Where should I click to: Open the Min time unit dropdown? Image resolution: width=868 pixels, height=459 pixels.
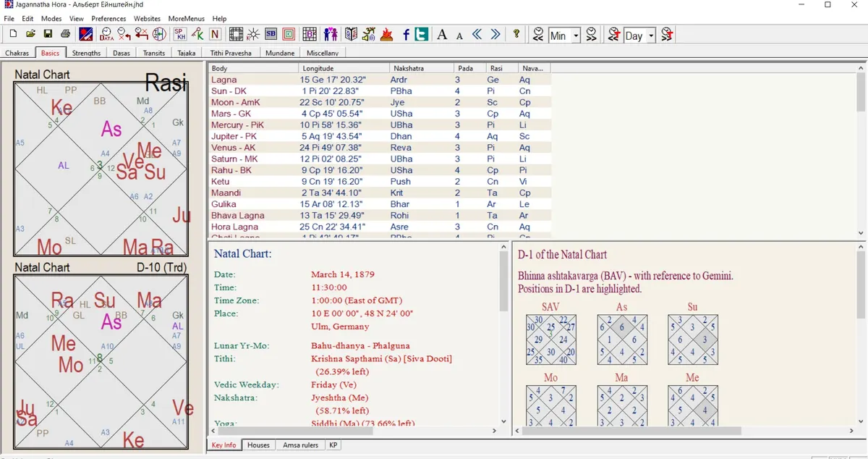coord(576,35)
